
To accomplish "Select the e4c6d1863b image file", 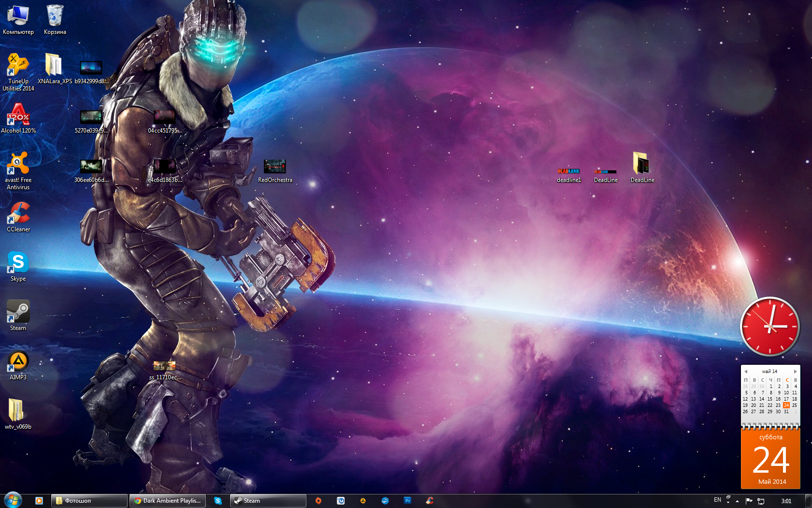I will point(165,171).
